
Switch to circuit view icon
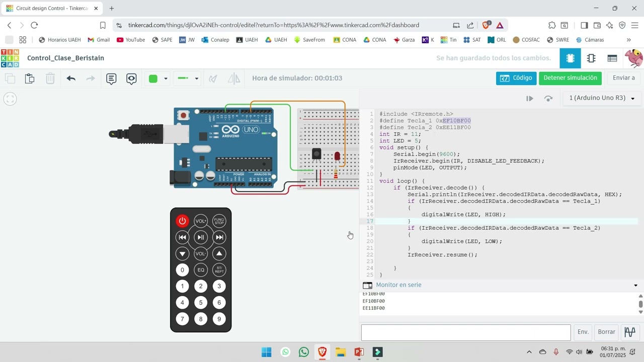[x=570, y=58]
